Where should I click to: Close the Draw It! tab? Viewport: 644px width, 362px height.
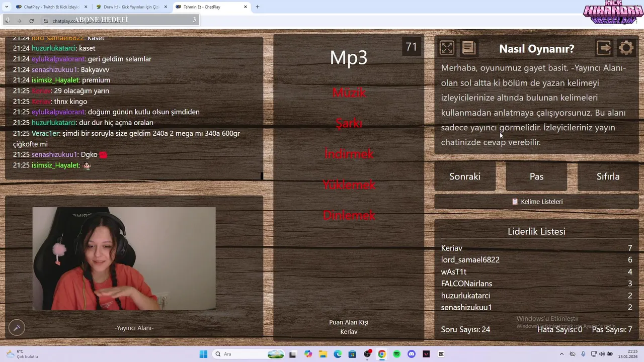[x=166, y=7]
